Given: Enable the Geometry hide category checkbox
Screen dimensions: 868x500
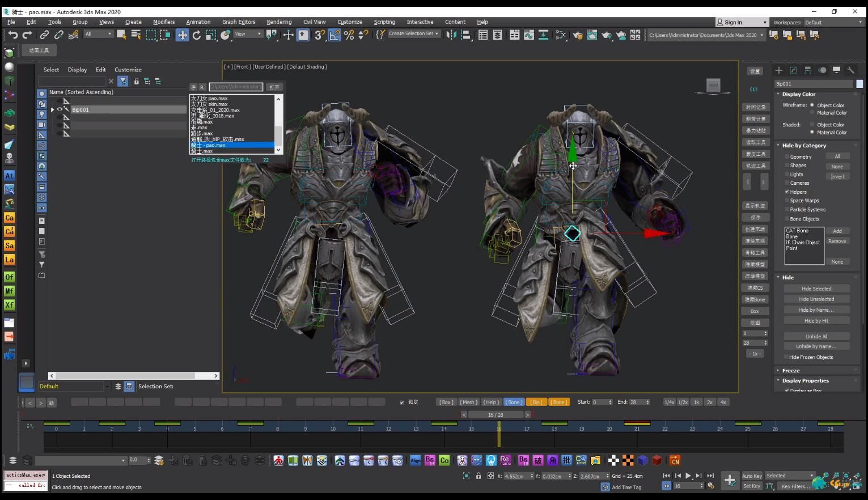Looking at the screenshot, I should click(x=787, y=156).
